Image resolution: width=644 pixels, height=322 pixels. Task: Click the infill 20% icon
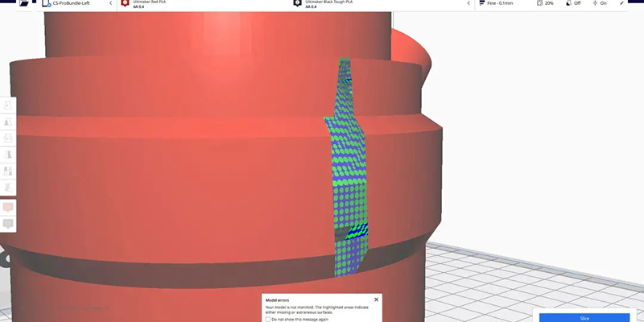(544, 4)
